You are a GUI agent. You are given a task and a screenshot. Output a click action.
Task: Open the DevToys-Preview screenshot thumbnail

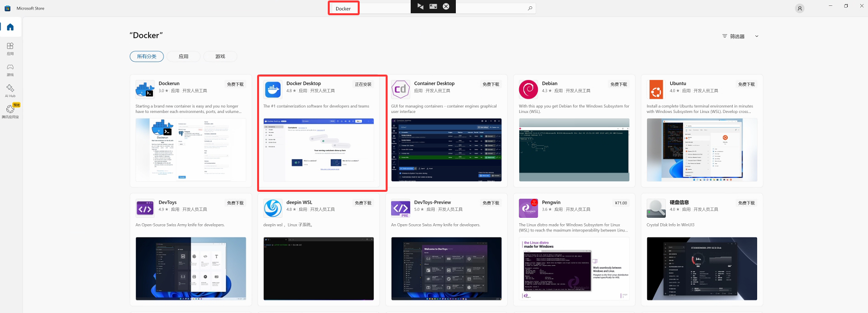click(x=447, y=269)
